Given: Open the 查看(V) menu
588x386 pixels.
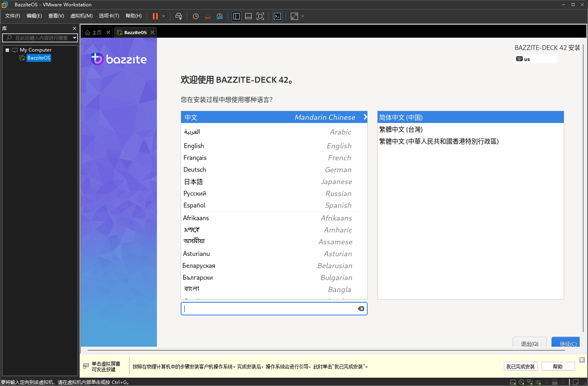Looking at the screenshot, I should (56, 16).
